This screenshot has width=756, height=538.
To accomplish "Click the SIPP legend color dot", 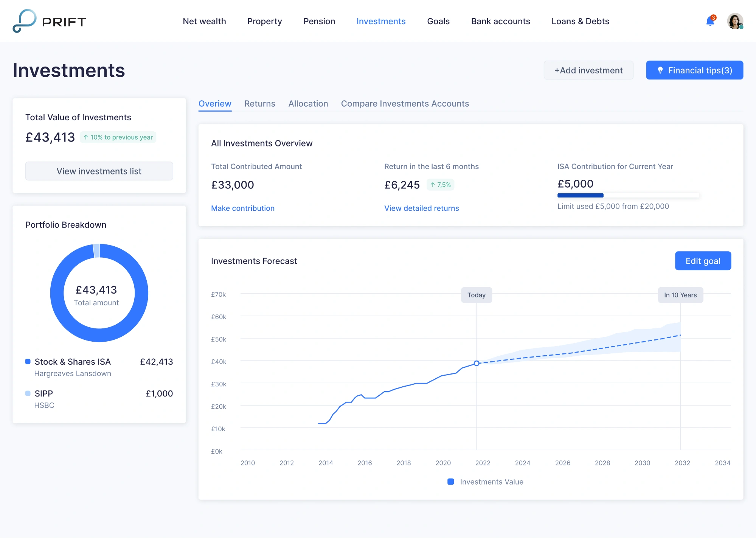I will [x=28, y=393].
